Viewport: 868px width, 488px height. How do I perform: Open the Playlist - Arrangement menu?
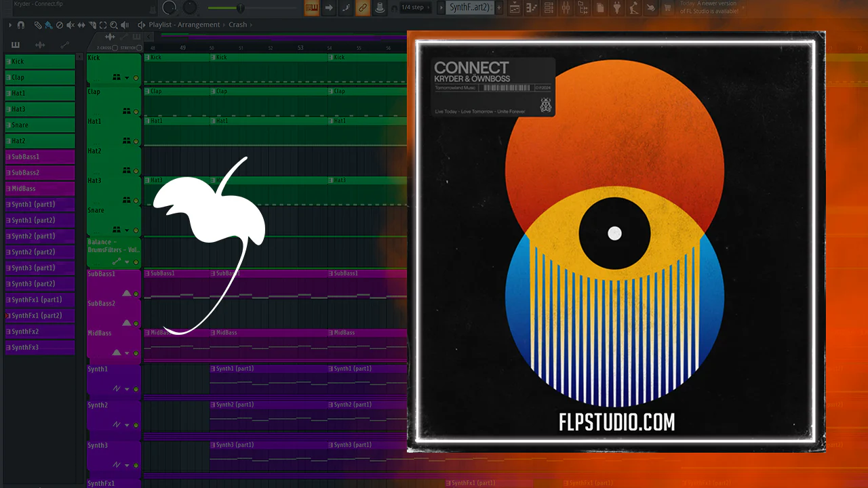coord(184,25)
